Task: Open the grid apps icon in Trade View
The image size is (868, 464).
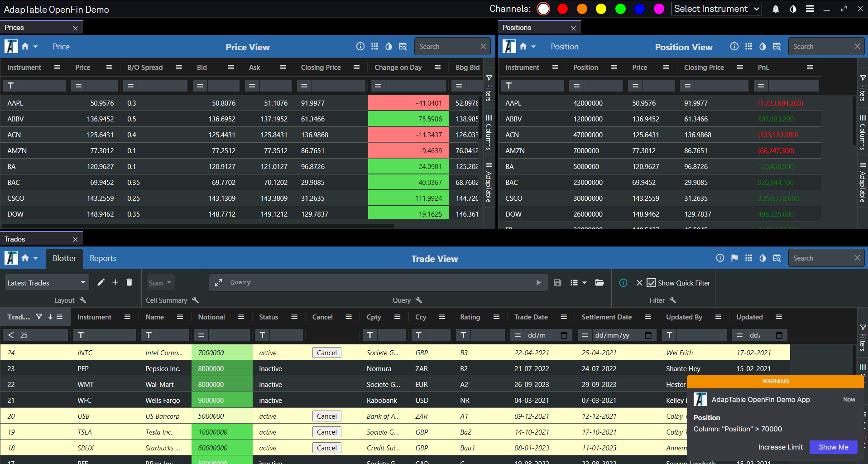Action: point(748,258)
